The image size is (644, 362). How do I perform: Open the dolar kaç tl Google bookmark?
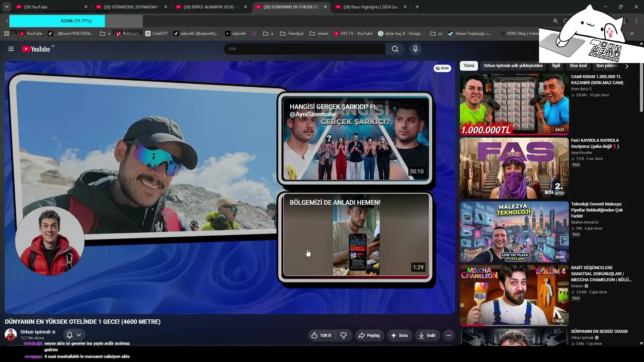pyautogui.click(x=400, y=34)
